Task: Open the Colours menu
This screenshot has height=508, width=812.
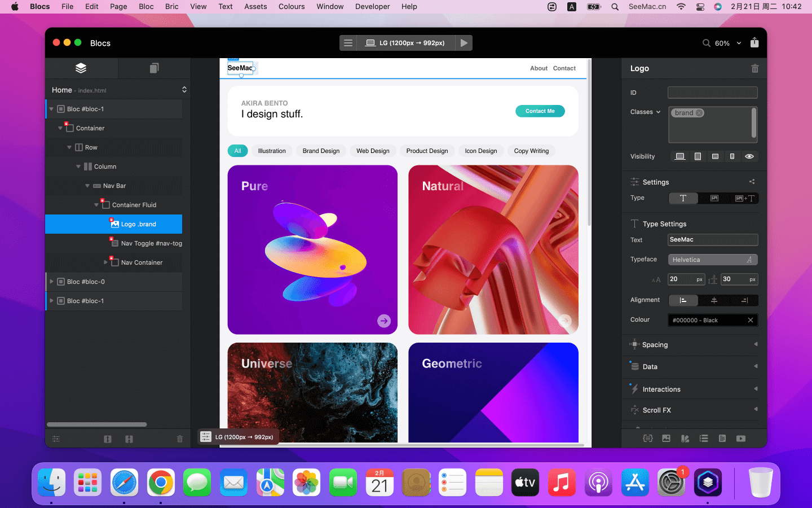Action: [292, 7]
